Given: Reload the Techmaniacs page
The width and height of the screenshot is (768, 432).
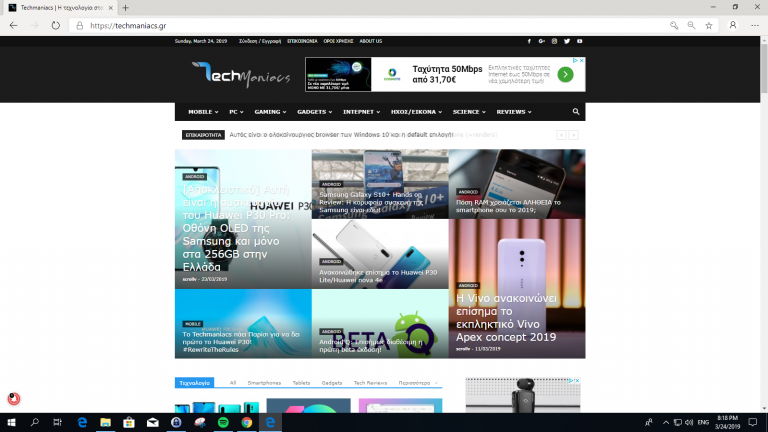Looking at the screenshot, I should (x=55, y=25).
